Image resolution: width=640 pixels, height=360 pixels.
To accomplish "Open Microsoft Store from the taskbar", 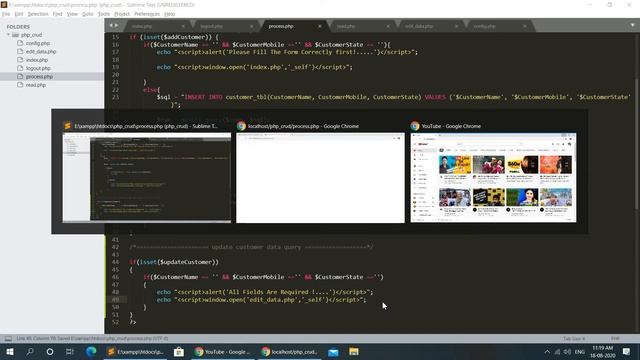I will coord(179,351).
